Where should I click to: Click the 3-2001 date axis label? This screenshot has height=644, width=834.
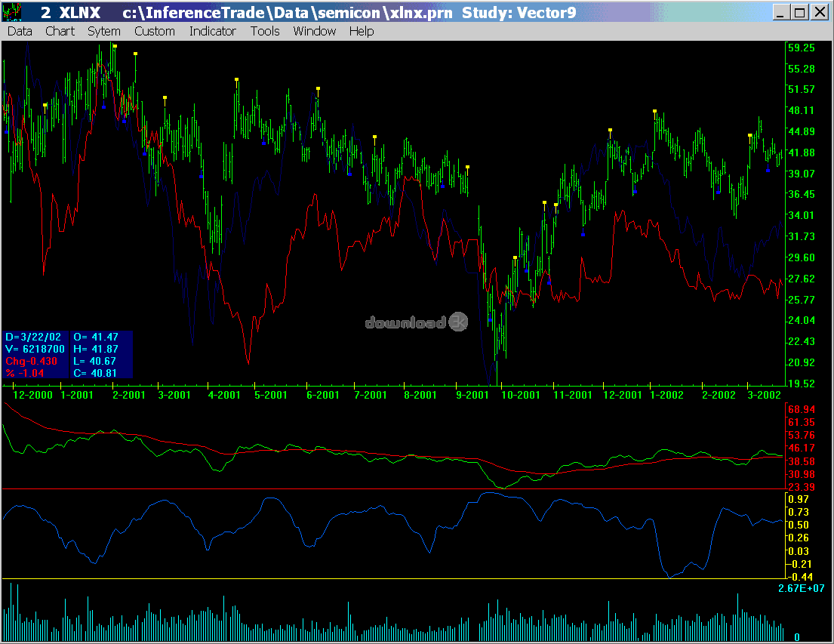[x=174, y=395]
